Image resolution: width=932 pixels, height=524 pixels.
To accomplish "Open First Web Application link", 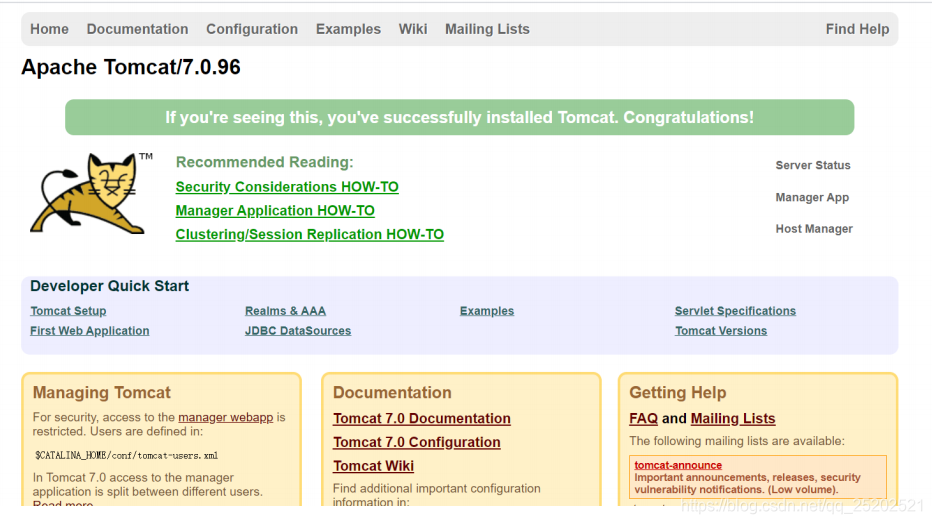I will point(90,331).
